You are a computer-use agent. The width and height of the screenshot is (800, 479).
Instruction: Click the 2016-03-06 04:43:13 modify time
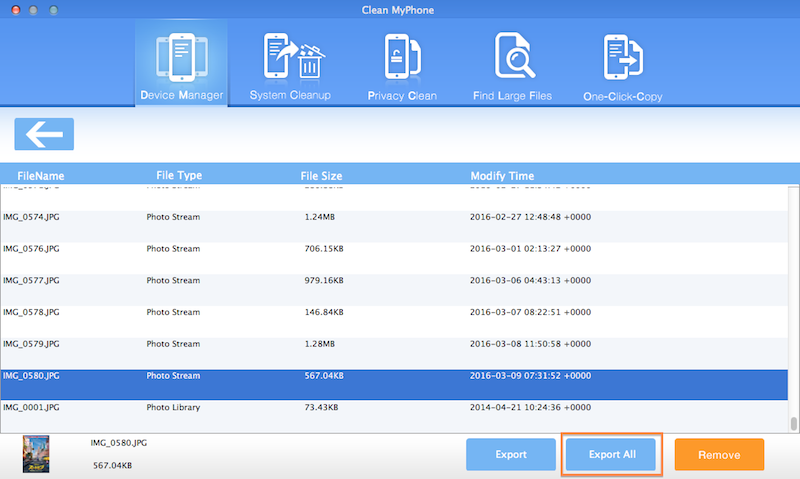pyautogui.click(x=530, y=280)
